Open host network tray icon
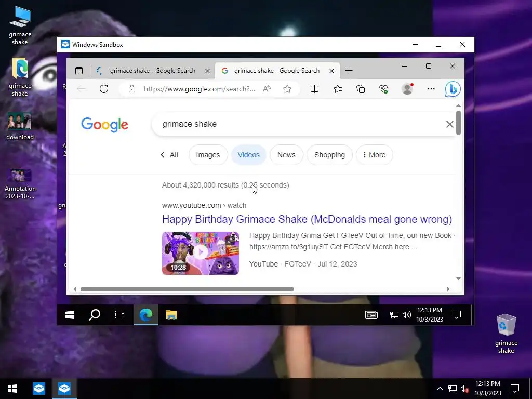 click(453, 389)
